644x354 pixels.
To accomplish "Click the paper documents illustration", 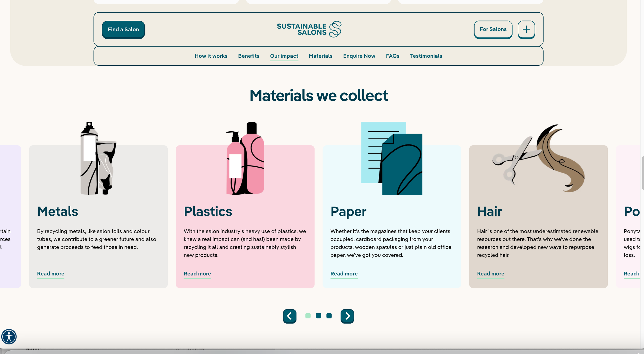I will tap(392, 158).
